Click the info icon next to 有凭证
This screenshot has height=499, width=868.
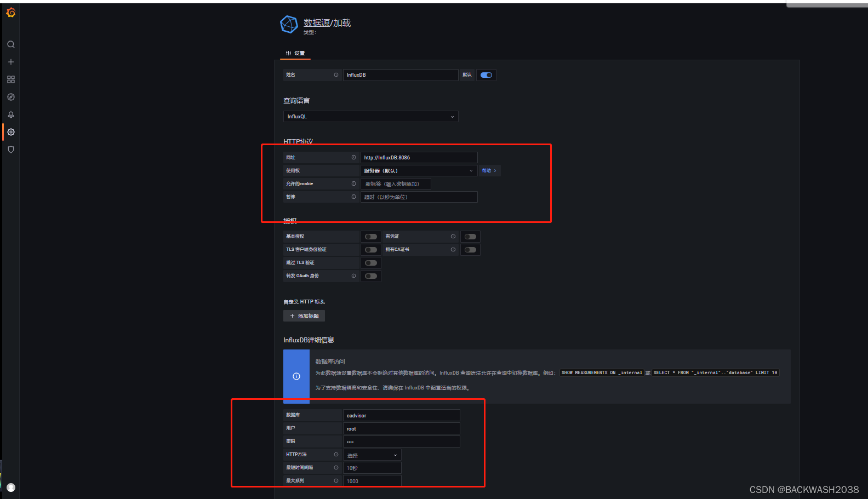click(453, 237)
